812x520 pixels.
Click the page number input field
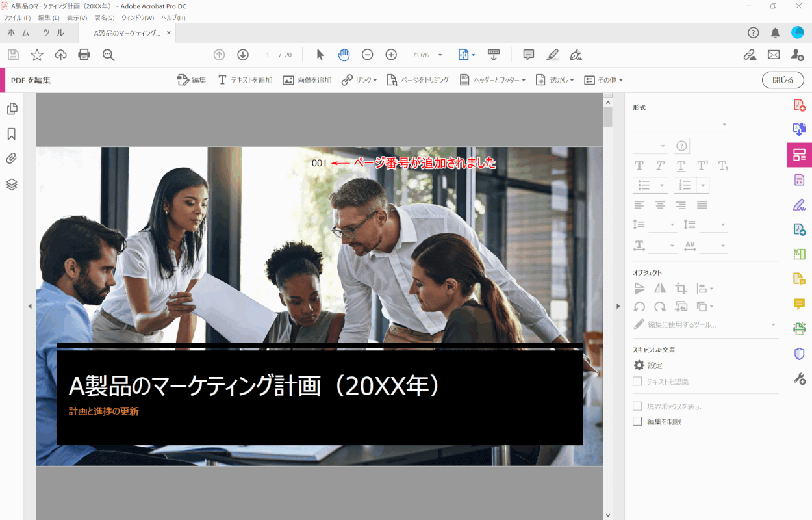pyautogui.click(x=268, y=55)
